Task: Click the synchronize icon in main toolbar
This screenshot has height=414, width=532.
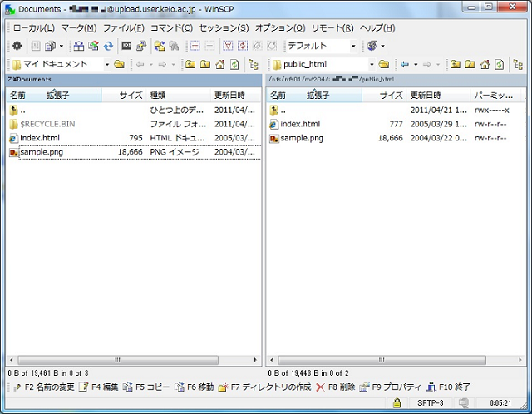Action: [108, 46]
